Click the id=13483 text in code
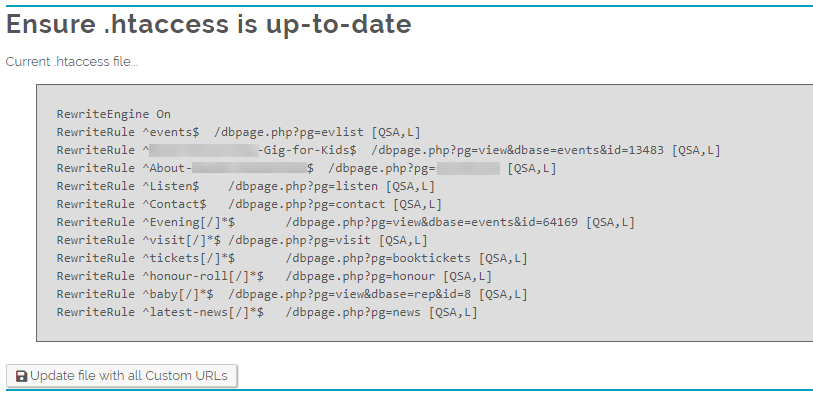 point(635,150)
